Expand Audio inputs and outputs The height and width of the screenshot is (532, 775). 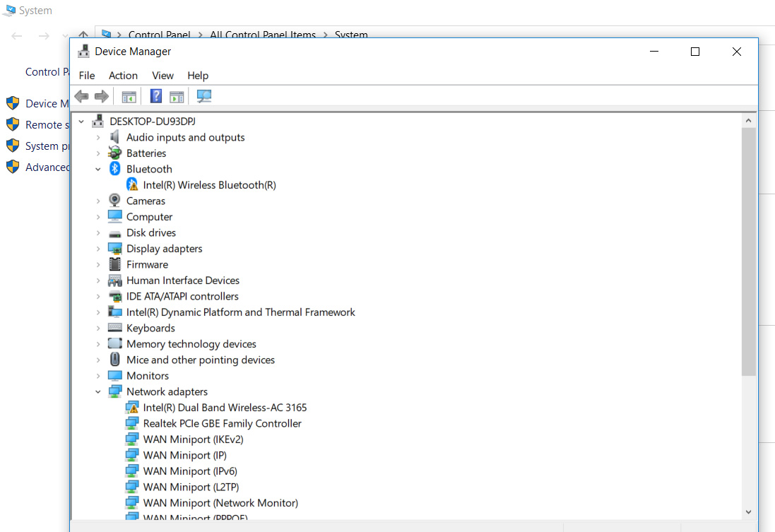[98, 138]
